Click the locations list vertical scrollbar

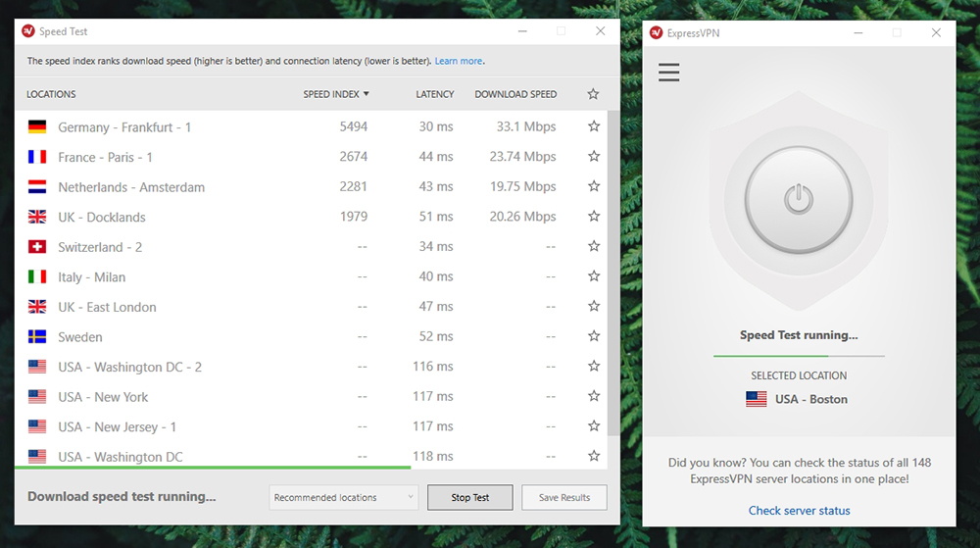613,274
